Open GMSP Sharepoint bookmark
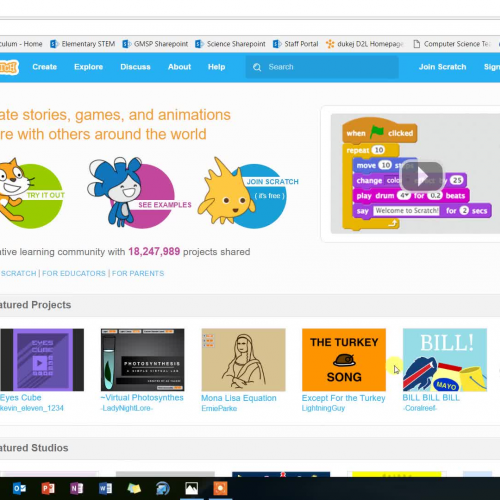The width and height of the screenshot is (500, 500). point(155,44)
